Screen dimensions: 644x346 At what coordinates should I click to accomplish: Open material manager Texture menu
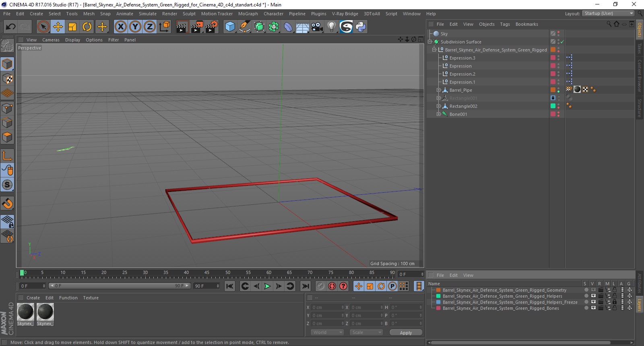(x=91, y=298)
